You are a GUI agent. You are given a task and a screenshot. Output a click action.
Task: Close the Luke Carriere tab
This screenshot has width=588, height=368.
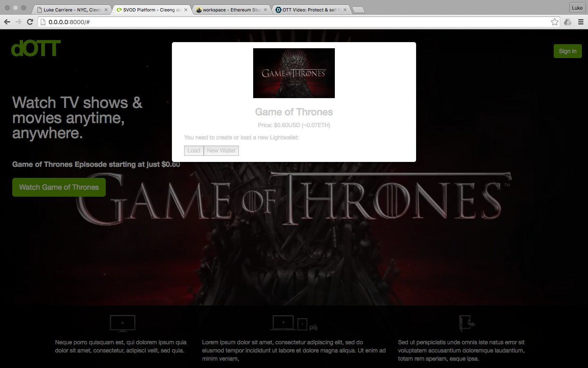click(106, 10)
